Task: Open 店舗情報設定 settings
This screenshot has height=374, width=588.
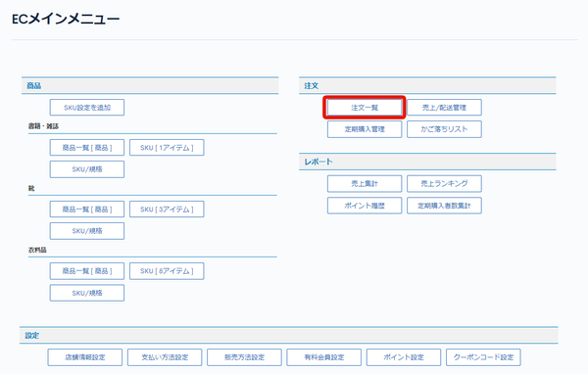Action: pyautogui.click(x=85, y=357)
